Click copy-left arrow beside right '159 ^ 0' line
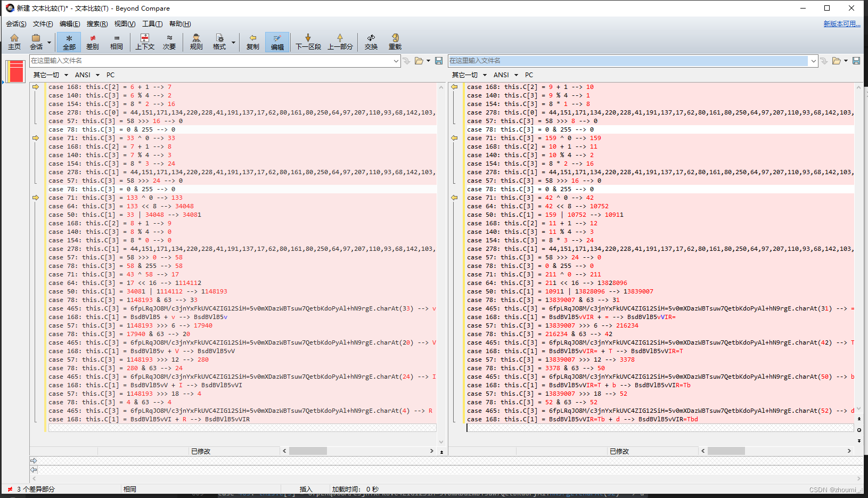This screenshot has width=868, height=498. [454, 138]
